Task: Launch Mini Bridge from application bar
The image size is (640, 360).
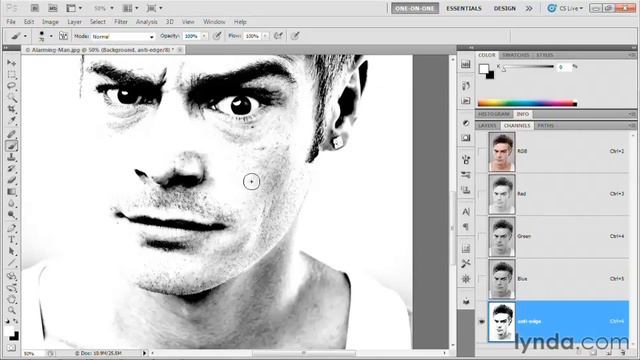Action: click(x=53, y=8)
